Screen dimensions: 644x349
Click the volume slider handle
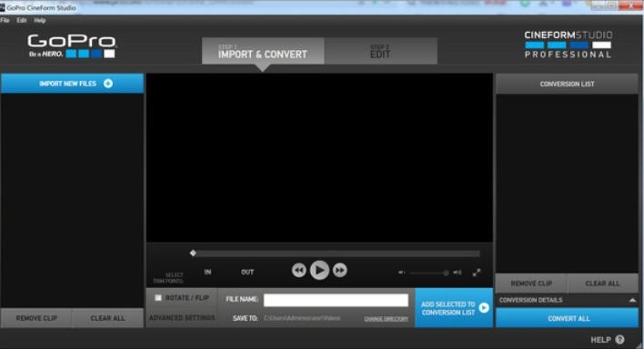(x=446, y=273)
